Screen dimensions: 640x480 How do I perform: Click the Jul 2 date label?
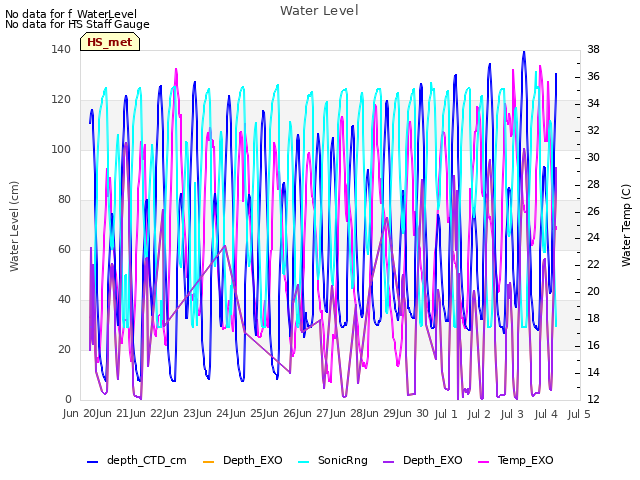pos(479,414)
